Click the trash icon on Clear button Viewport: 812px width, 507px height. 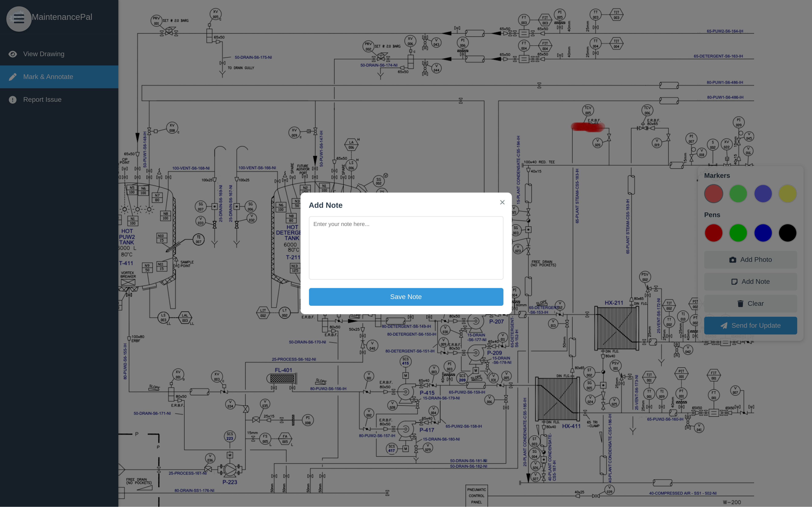click(x=740, y=304)
